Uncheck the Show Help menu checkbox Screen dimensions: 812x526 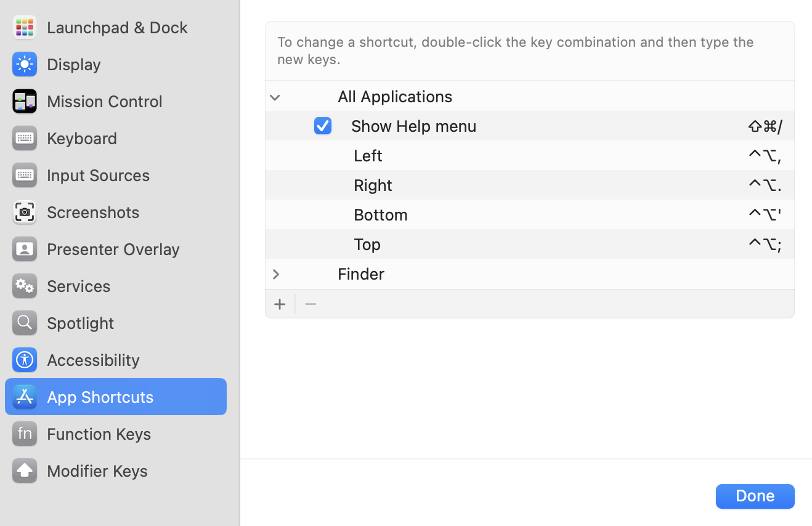coord(323,126)
